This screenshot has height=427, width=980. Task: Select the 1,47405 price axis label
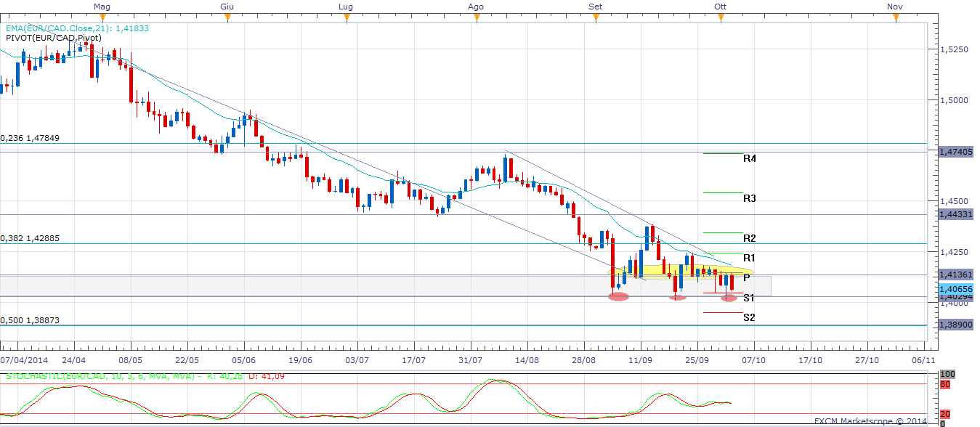tap(957, 153)
